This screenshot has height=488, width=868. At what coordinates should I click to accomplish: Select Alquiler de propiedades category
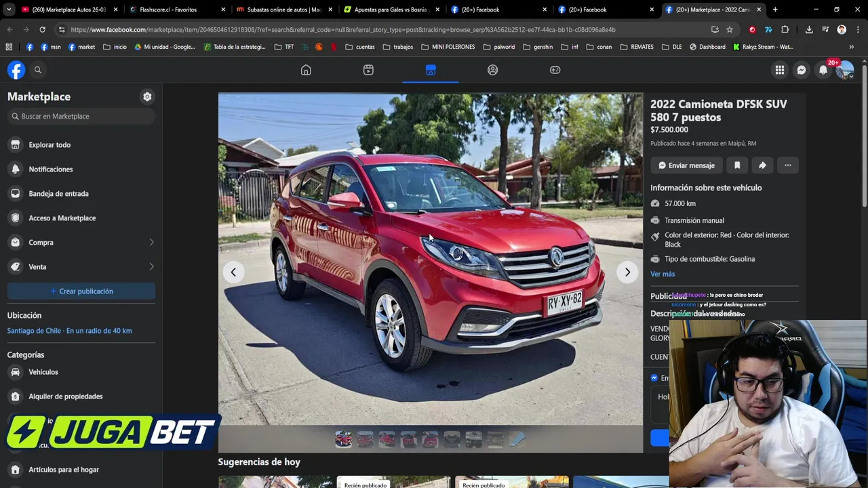click(81, 396)
